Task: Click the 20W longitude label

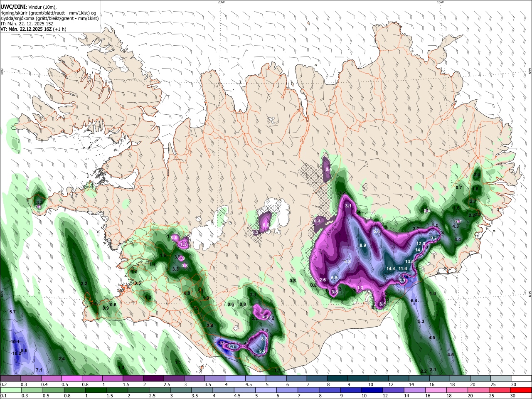Action: click(x=221, y=2)
